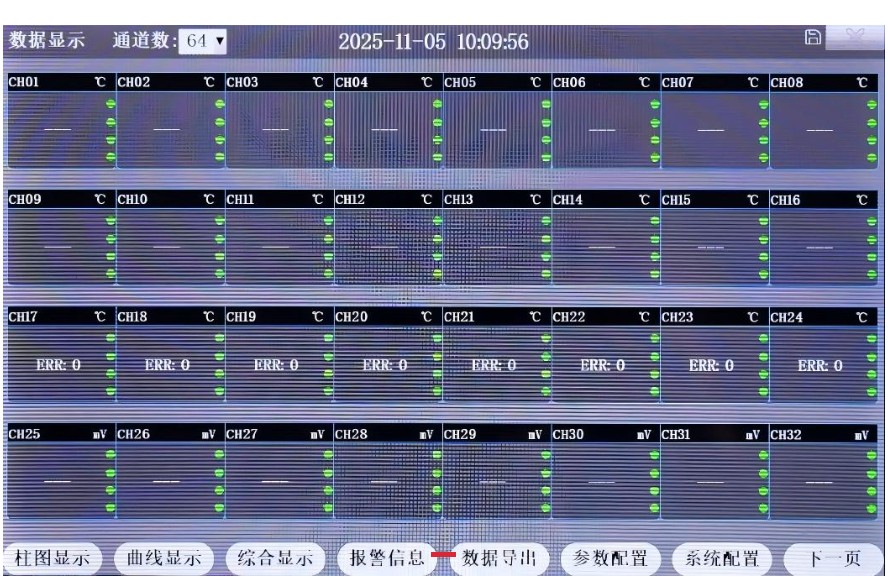Click the top green indicator in CH08
The image size is (888, 588).
[x=873, y=103]
